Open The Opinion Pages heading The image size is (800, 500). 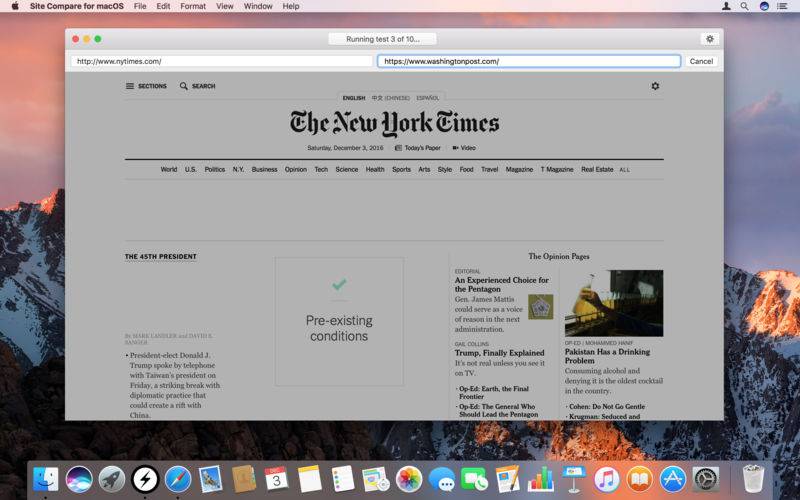[559, 257]
